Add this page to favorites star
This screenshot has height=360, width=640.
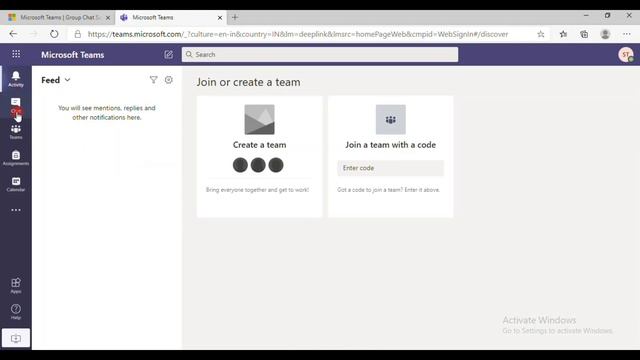point(540,34)
